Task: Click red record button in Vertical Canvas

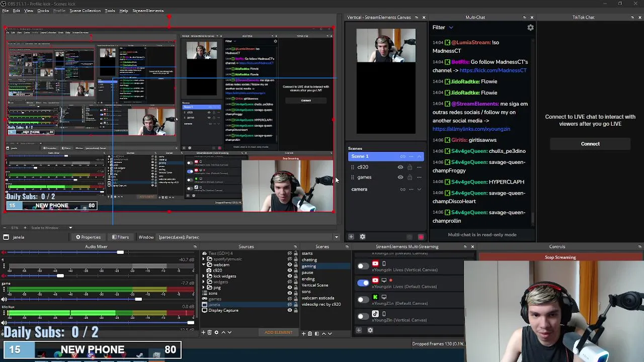Action: (421, 237)
